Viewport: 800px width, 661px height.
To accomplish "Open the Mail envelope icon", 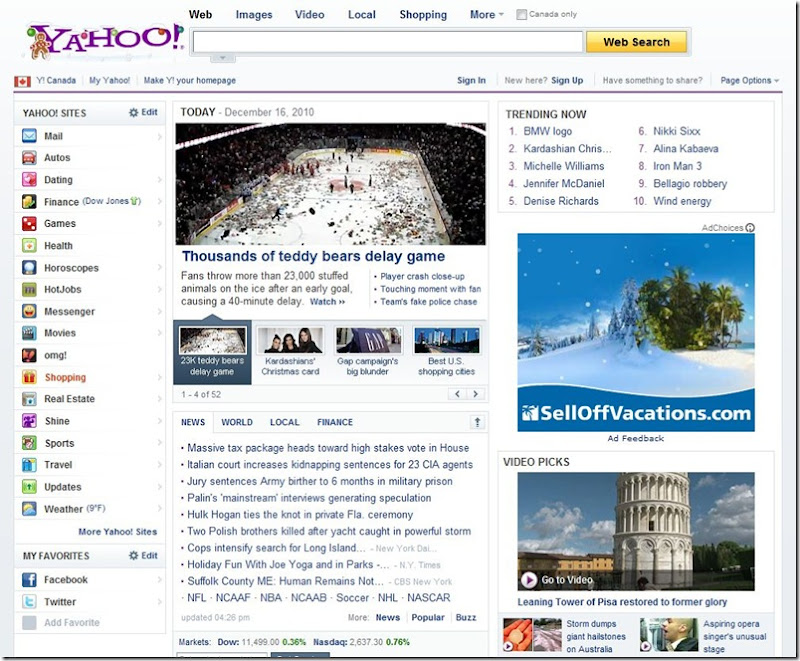I will coord(29,136).
